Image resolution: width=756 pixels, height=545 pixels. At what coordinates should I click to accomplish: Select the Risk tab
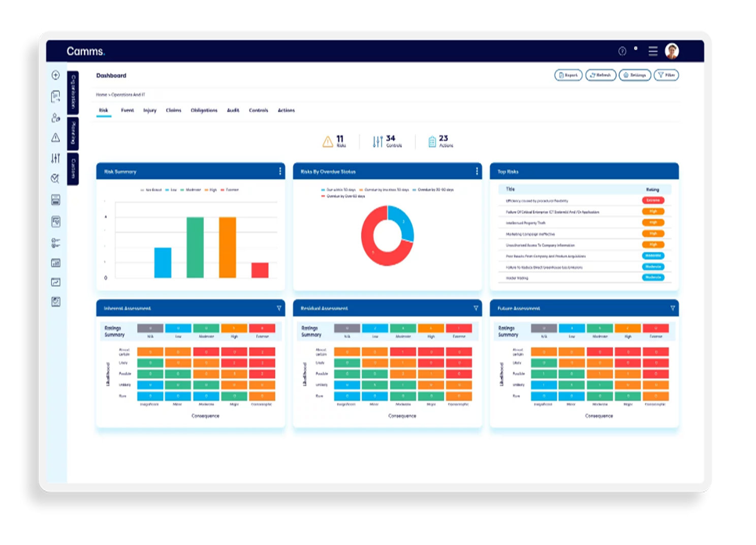(x=104, y=110)
